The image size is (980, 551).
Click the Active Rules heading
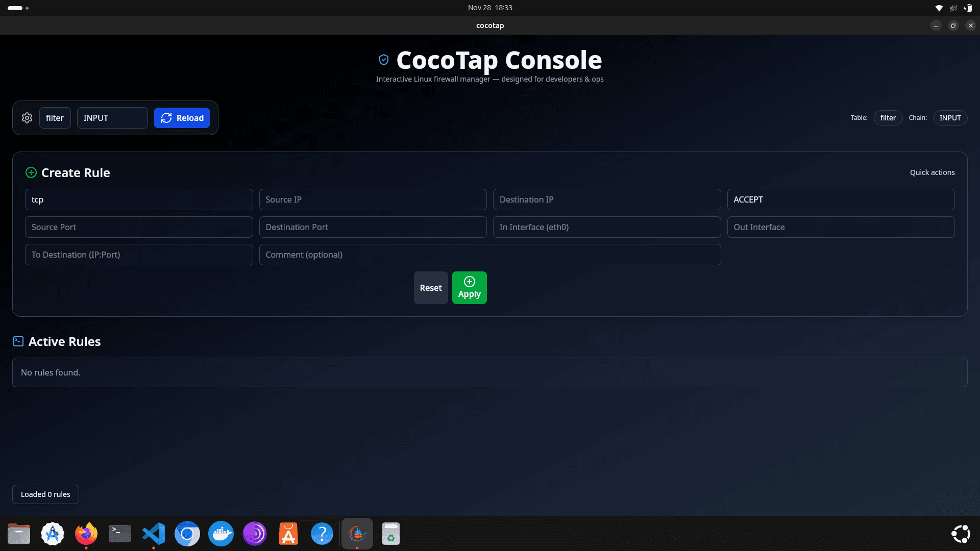(x=64, y=341)
